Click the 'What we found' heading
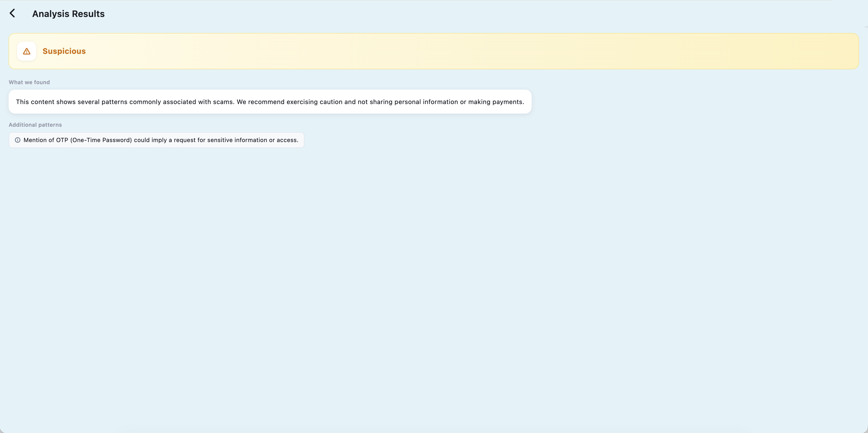This screenshot has width=868, height=433. [29, 82]
